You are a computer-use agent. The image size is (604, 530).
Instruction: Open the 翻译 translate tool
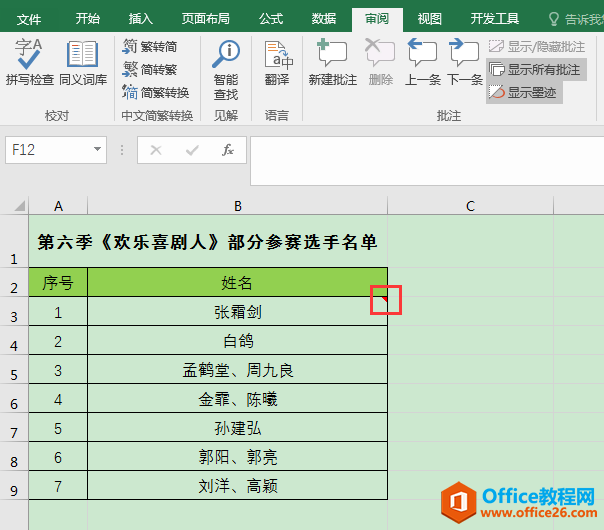pyautogui.click(x=277, y=64)
